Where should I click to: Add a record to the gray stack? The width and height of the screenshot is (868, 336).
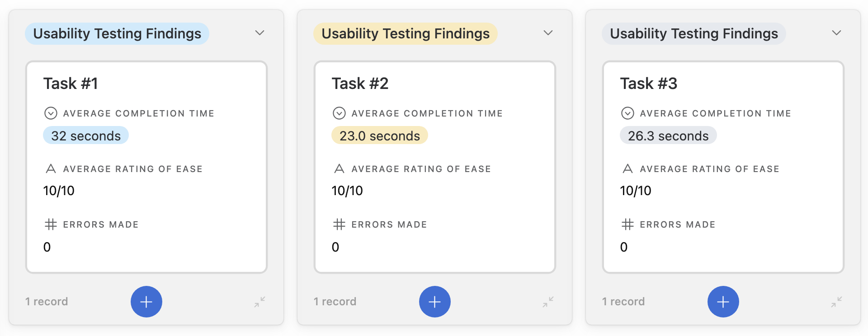[x=723, y=302]
